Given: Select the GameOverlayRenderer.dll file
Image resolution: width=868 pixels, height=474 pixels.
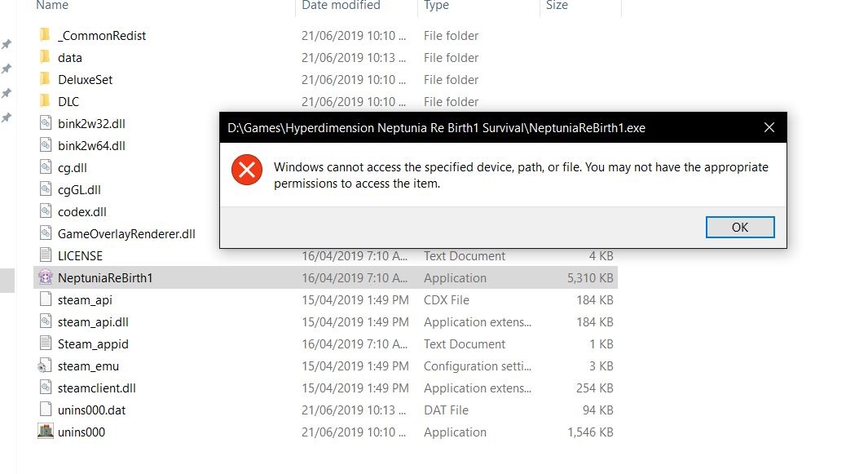Looking at the screenshot, I should coord(127,234).
